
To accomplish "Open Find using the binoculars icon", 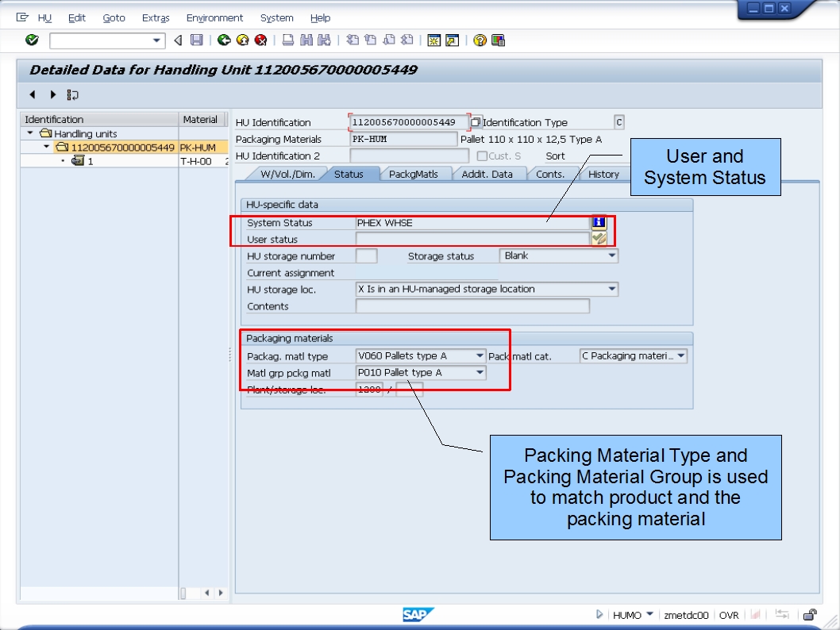I will coord(306,40).
